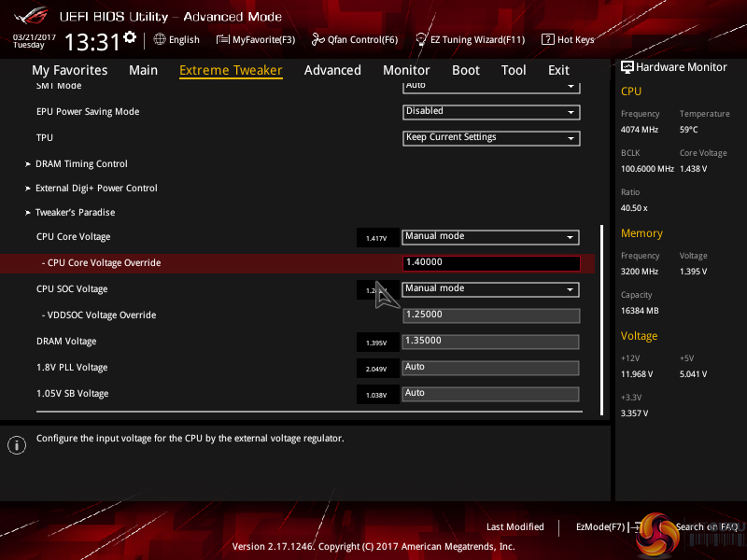The width and height of the screenshot is (747, 560).
Task: Switch to EzMode(F7)
Action: (x=600, y=527)
